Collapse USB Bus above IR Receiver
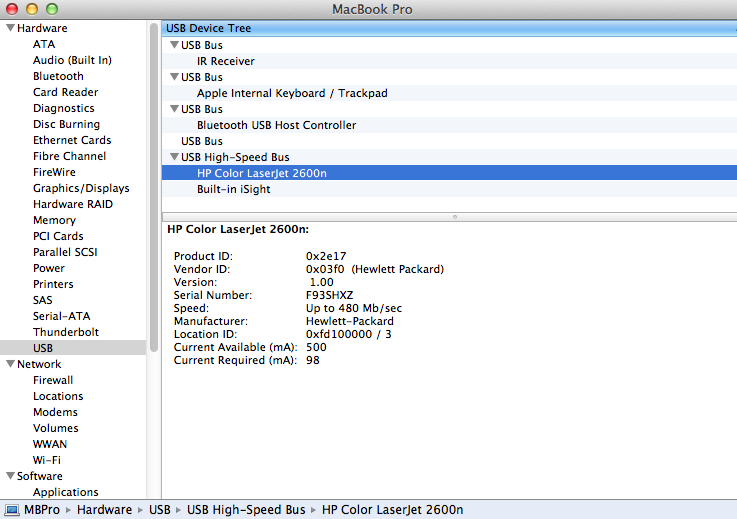 point(174,45)
